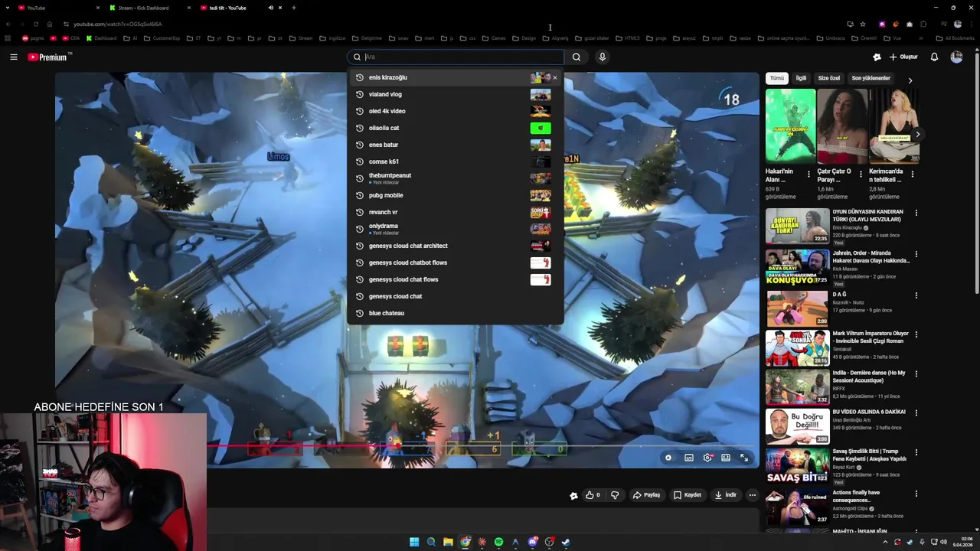This screenshot has height=551, width=980.
Task: Click the Kaydet save button
Action: click(x=687, y=495)
